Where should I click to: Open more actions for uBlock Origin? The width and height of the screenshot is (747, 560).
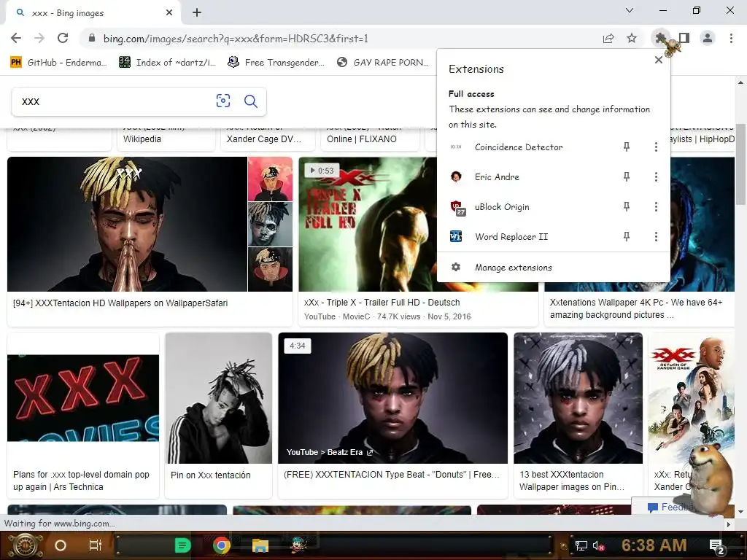656,206
